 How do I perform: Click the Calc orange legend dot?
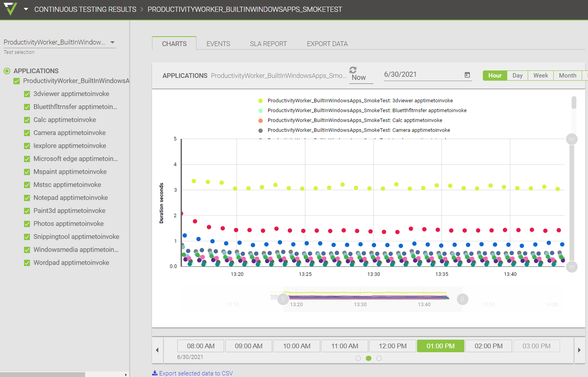(x=260, y=120)
